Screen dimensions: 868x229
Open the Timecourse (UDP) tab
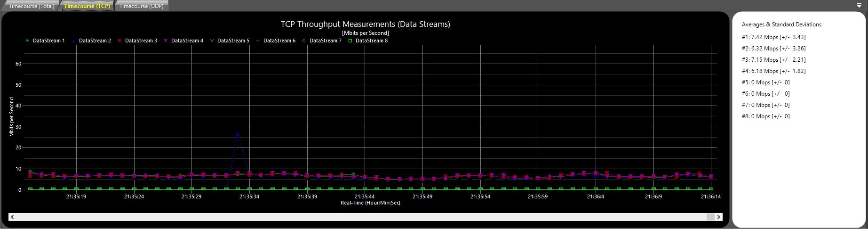coord(141,6)
